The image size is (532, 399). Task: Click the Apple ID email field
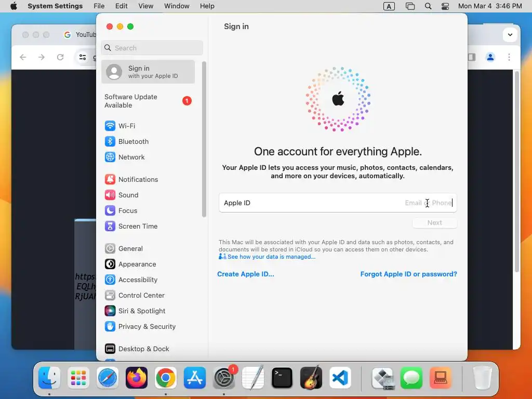338,203
